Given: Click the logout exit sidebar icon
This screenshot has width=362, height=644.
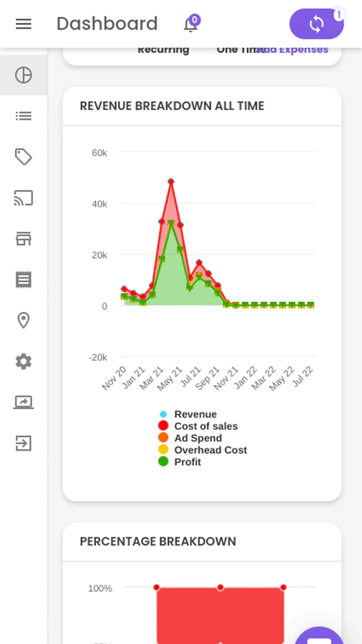Looking at the screenshot, I should click(x=24, y=443).
